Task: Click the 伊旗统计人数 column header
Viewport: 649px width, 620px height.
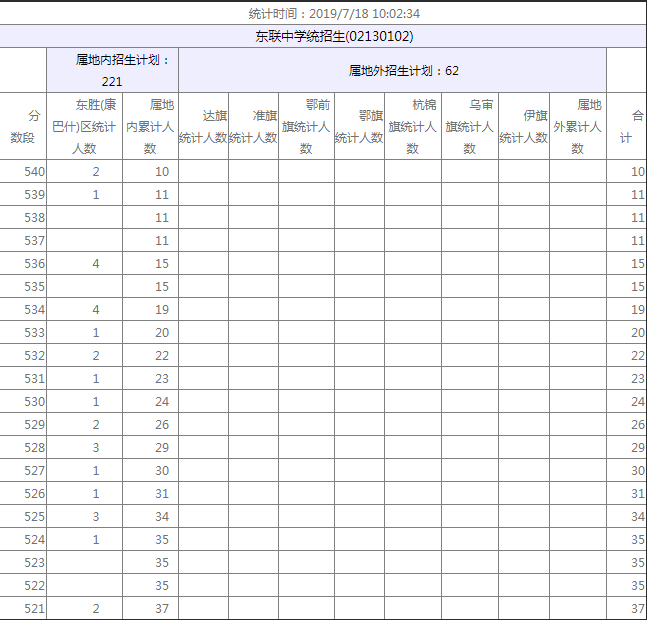Action: pos(523,127)
